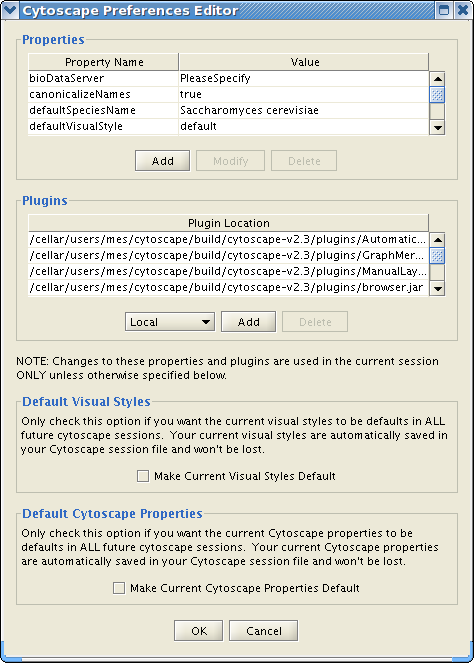474x663 pixels.
Task: Click the Value column header
Action: point(304,62)
